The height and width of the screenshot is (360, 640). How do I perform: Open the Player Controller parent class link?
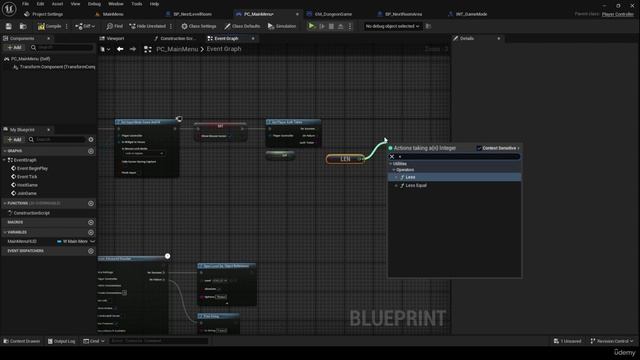(x=618, y=14)
